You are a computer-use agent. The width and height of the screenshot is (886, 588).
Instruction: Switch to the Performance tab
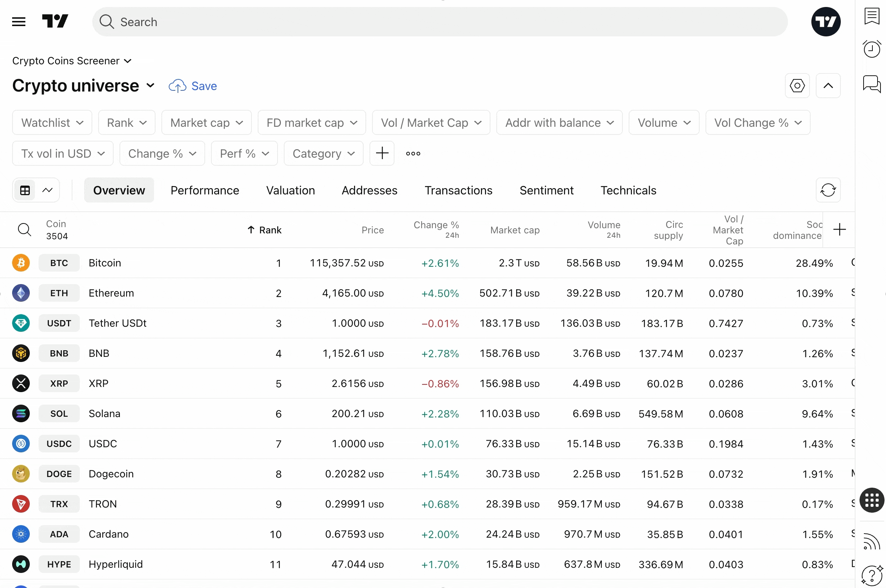coord(205,190)
